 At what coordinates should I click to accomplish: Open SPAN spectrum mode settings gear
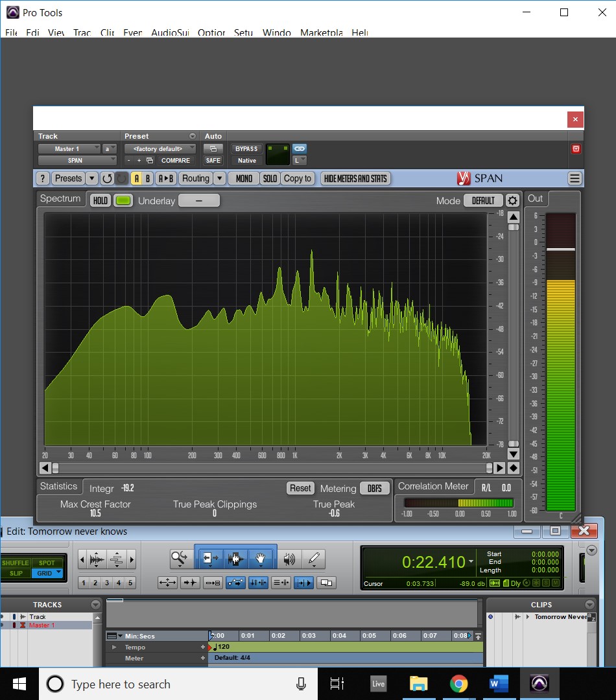[x=512, y=200]
